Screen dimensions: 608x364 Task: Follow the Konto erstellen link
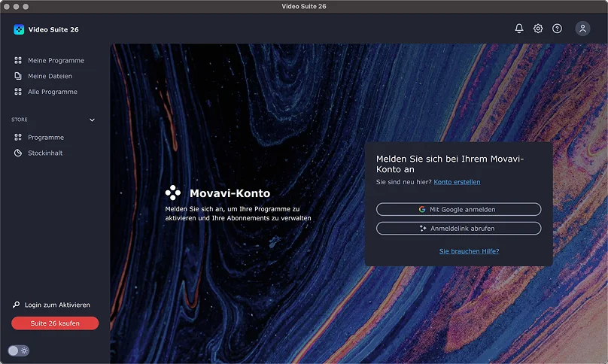tap(457, 182)
